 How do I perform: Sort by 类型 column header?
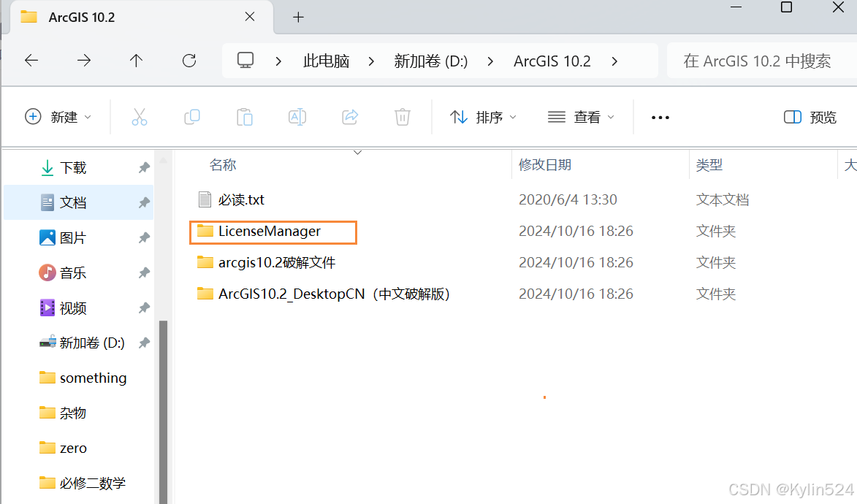click(709, 165)
